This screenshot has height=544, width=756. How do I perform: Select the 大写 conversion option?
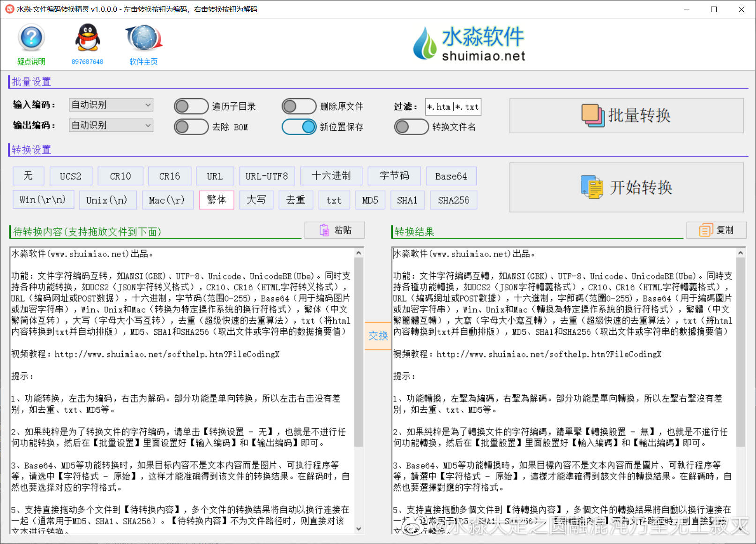point(256,200)
